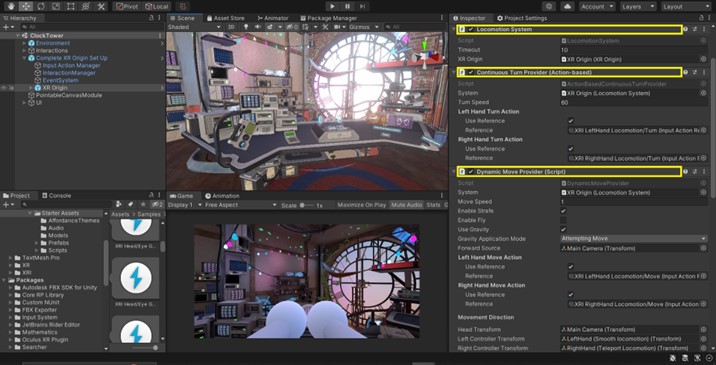Click the Pivot toggle button
The image size is (716, 365).
pyautogui.click(x=127, y=6)
